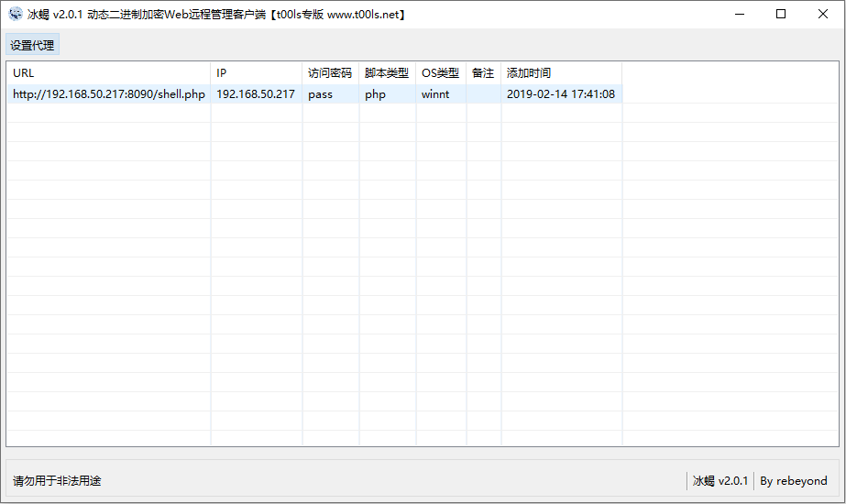Click the 192.168.50.217 IP cell
Screen dimensions: 846x504
click(x=256, y=94)
